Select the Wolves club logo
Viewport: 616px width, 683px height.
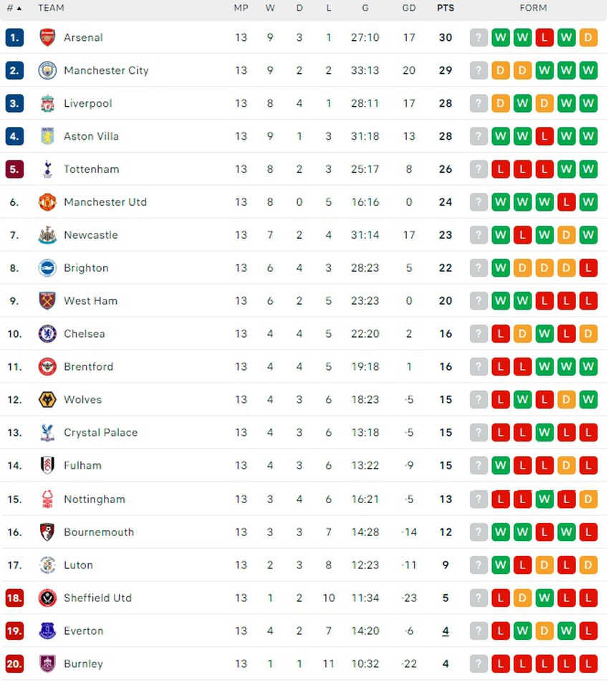tap(47, 400)
